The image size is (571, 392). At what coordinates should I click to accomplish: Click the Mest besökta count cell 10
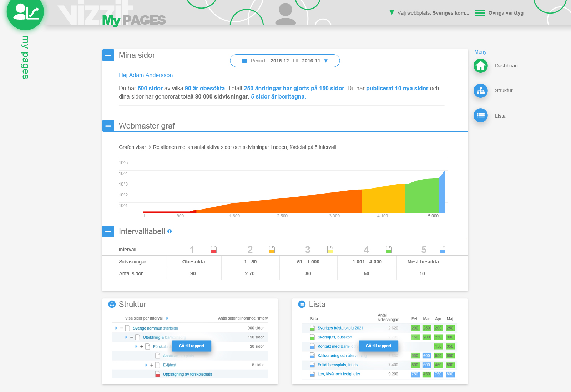422,273
